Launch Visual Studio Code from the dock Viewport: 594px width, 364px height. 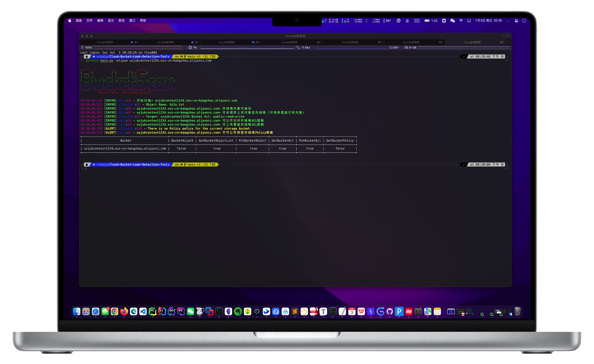pyautogui.click(x=143, y=312)
